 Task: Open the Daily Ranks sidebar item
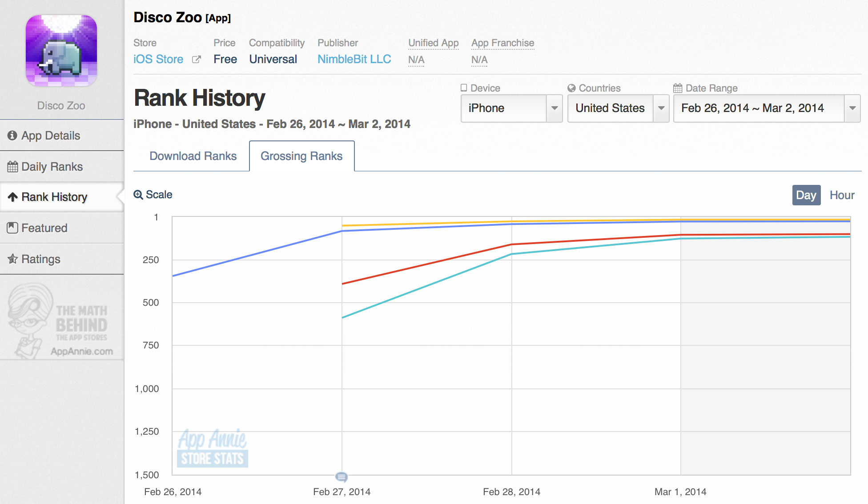pos(62,167)
